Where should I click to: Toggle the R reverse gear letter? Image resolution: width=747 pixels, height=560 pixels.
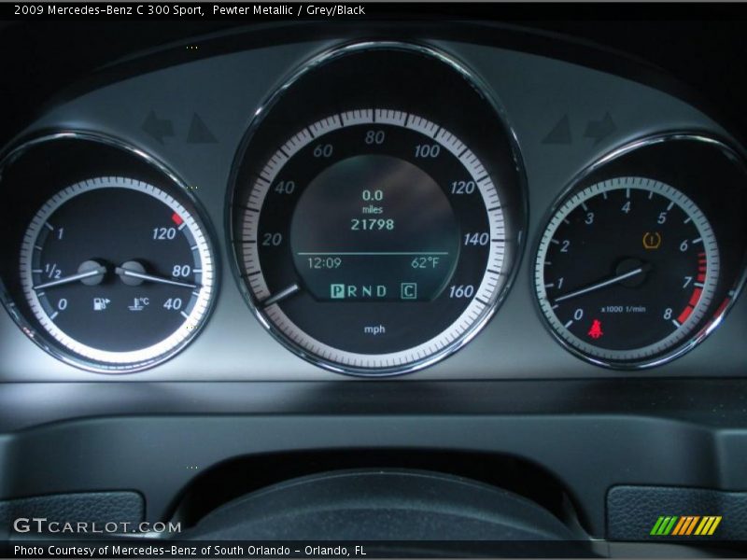coord(350,291)
